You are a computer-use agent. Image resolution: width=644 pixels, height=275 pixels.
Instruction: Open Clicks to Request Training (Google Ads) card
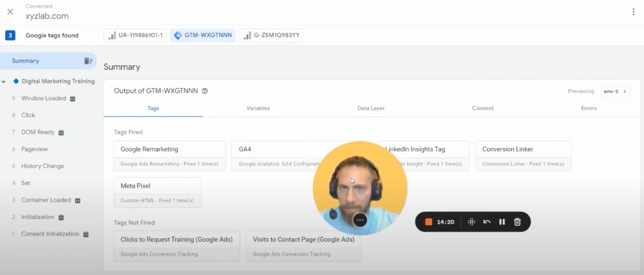click(177, 246)
